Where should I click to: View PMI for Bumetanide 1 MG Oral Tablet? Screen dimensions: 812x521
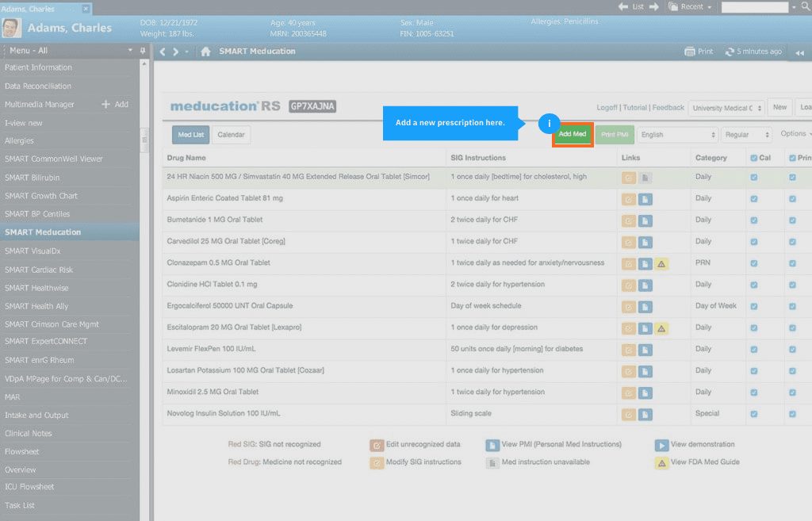point(645,220)
